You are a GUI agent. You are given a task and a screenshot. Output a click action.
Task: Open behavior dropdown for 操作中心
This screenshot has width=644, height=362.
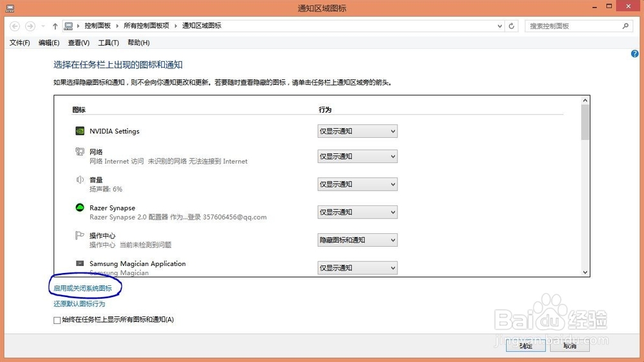[x=357, y=240]
